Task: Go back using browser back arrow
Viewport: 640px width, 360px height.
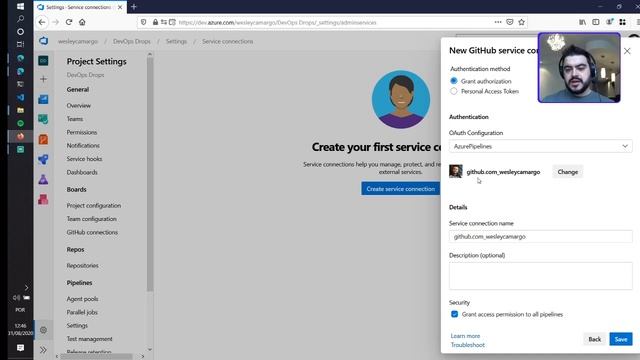Action: click(x=42, y=22)
